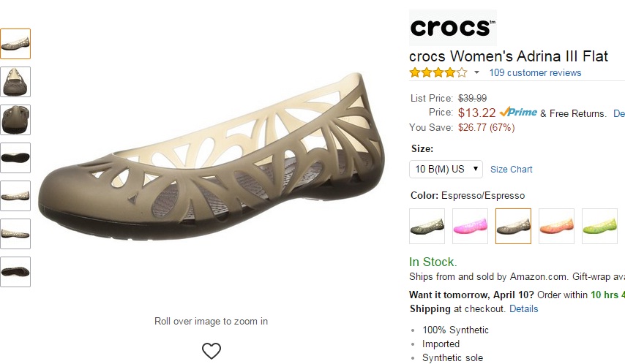This screenshot has height=364, width=625.
Task: Click the star rating icons
Action: point(438,72)
